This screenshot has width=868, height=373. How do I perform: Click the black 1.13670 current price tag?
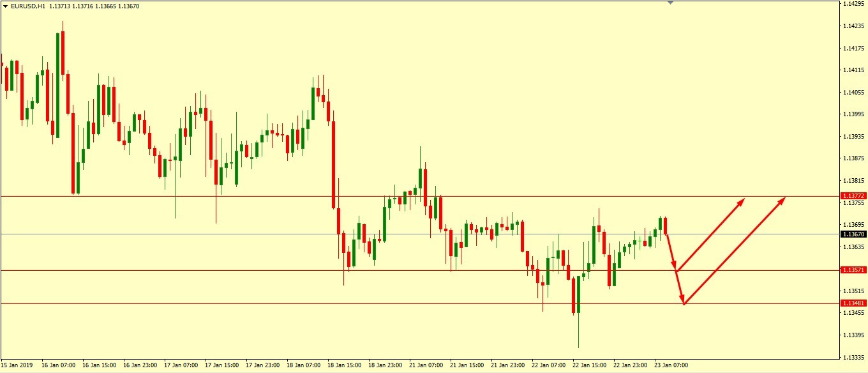pyautogui.click(x=853, y=234)
